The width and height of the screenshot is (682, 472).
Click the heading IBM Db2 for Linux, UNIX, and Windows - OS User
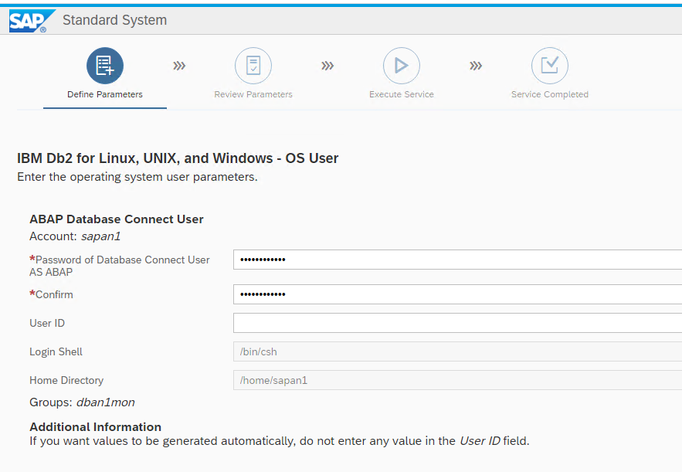coord(177,158)
